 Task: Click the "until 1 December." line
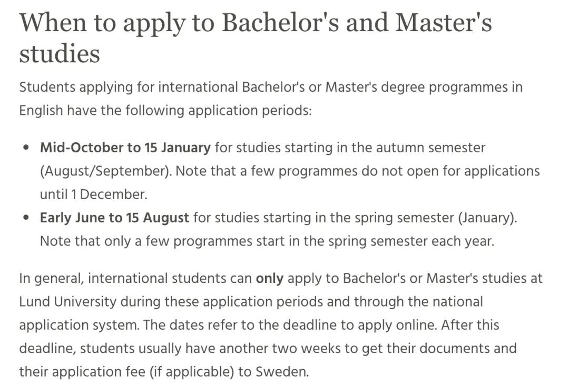(x=93, y=194)
